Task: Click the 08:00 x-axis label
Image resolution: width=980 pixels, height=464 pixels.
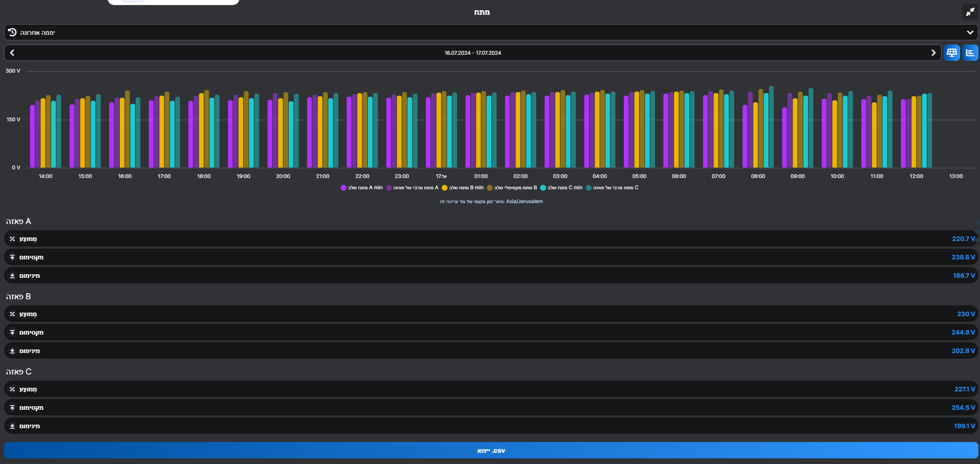Action: pyautogui.click(x=758, y=176)
